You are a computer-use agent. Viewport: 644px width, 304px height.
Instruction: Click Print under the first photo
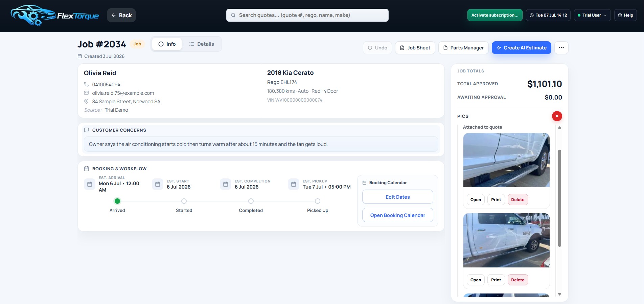click(x=496, y=200)
